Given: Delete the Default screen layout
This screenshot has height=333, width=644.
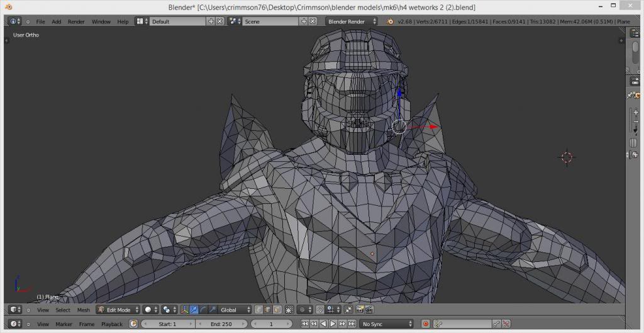Looking at the screenshot, I should click(220, 21).
